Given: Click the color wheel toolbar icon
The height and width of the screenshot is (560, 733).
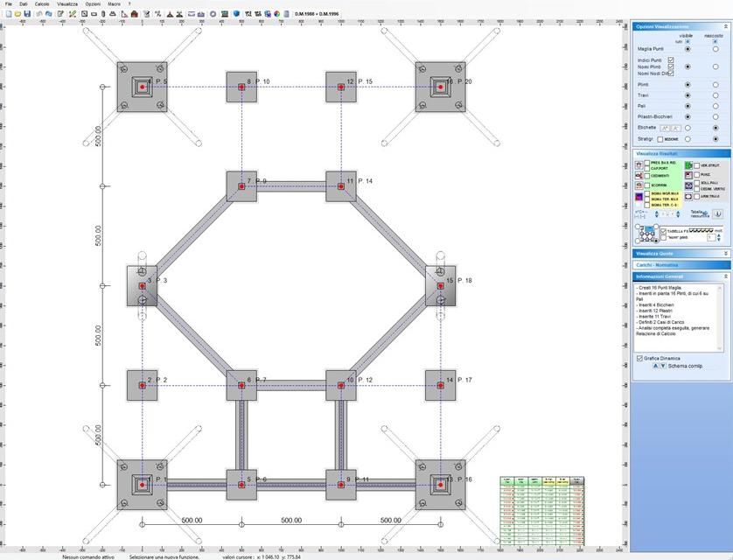Looking at the screenshot, I should coord(276,14).
